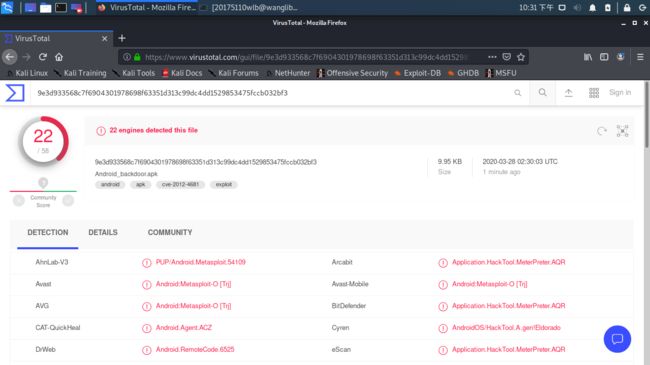Image resolution: width=650 pixels, height=365 pixels.
Task: Click the Save to Pocket icon
Action: 507,57
